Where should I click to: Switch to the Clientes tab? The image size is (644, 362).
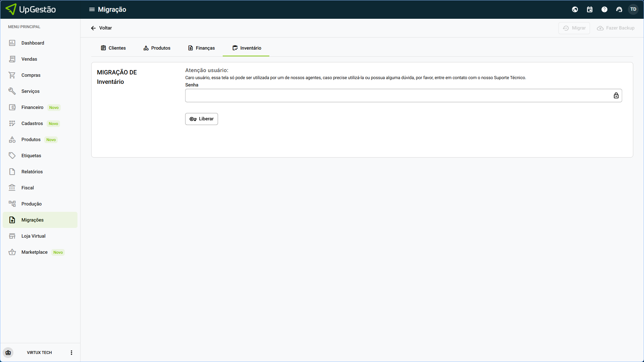[x=113, y=48]
